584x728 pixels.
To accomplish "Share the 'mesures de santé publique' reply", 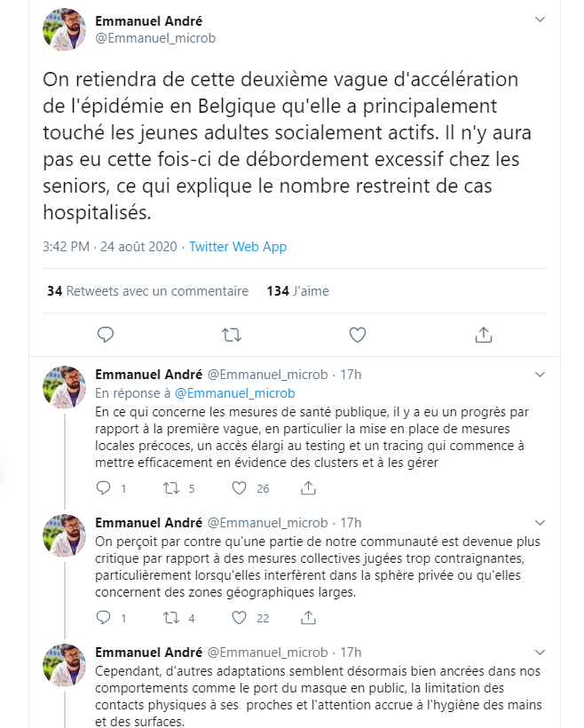I will pos(308,487).
